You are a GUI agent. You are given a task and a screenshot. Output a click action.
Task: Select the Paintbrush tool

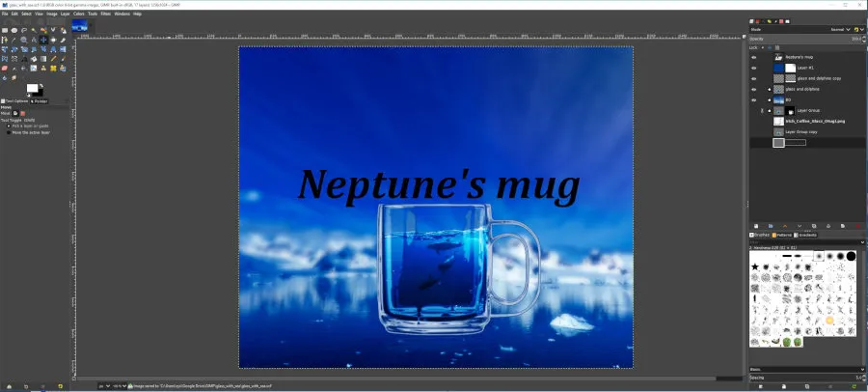63,59
